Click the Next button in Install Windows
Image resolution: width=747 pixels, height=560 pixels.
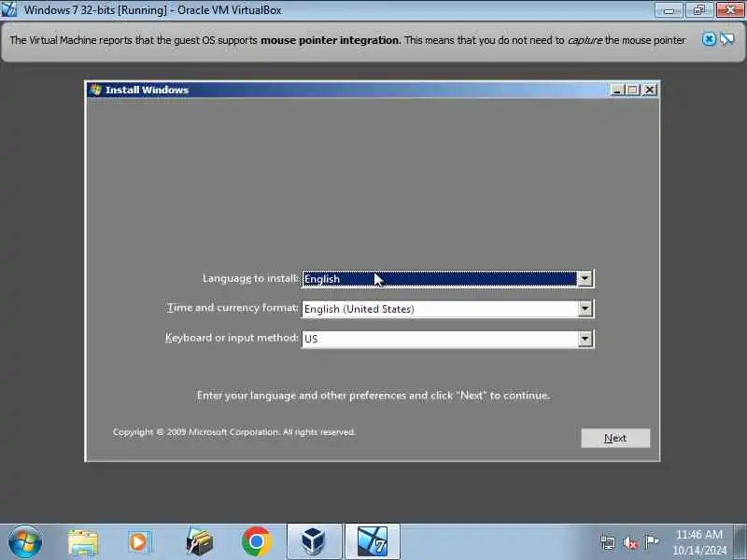click(615, 438)
